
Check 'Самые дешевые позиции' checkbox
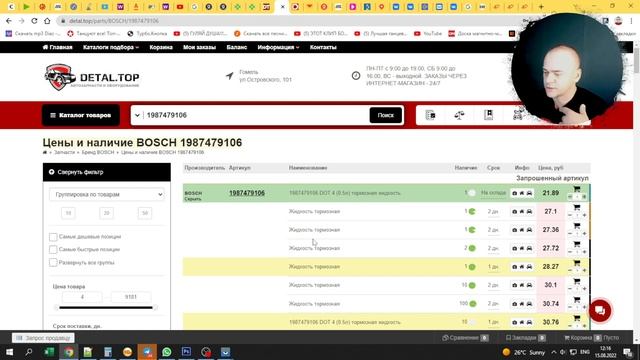(53, 237)
